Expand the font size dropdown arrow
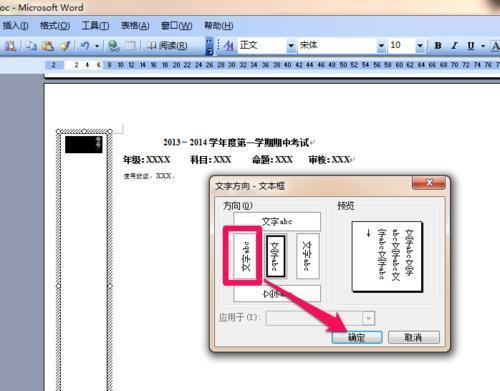 click(x=420, y=45)
